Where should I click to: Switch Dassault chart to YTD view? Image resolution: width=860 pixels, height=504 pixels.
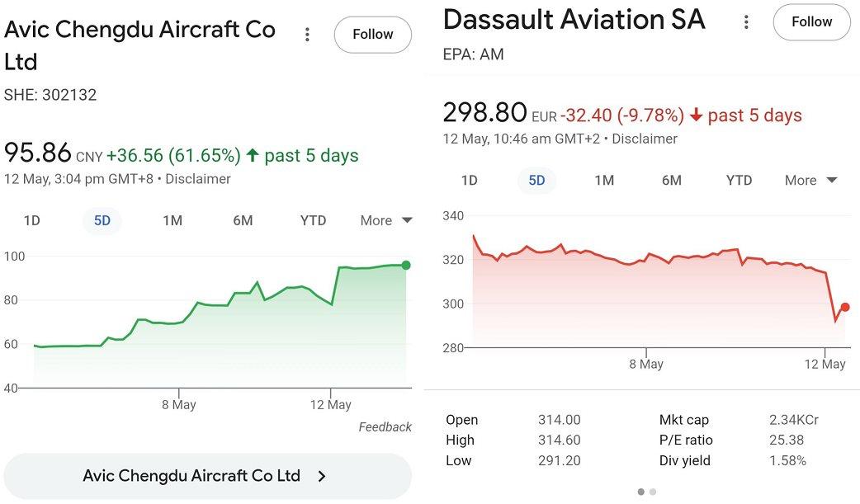pos(738,180)
